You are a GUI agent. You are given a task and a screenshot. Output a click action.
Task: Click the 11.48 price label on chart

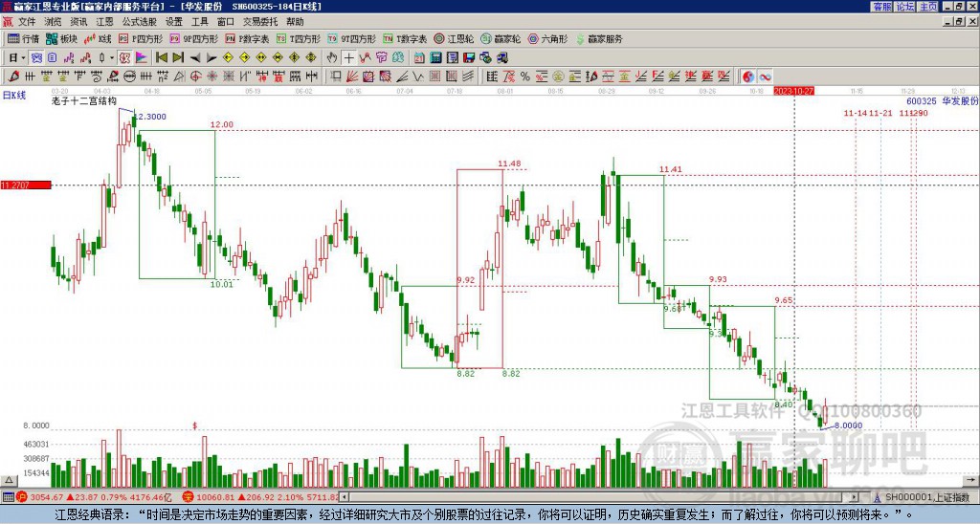509,164
